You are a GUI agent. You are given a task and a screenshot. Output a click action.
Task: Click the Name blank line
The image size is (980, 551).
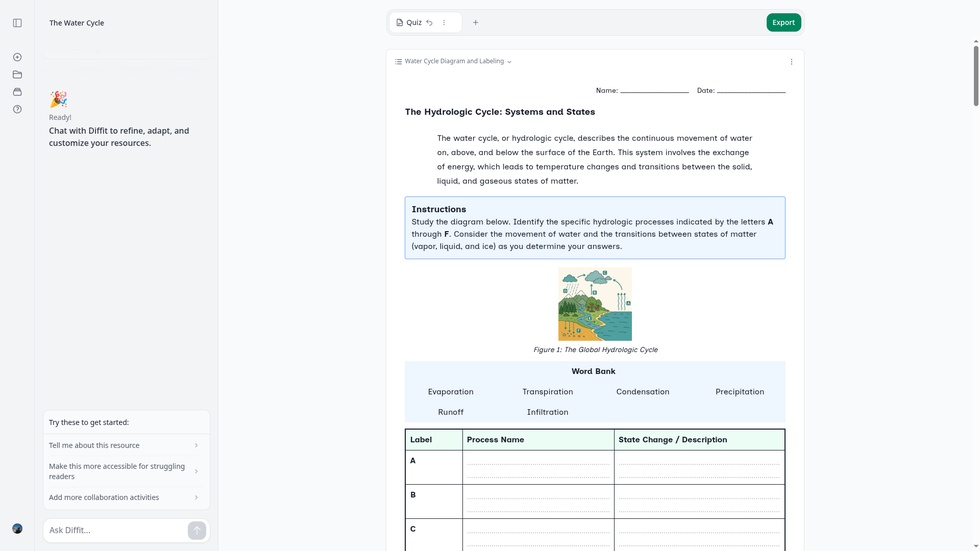tap(654, 91)
